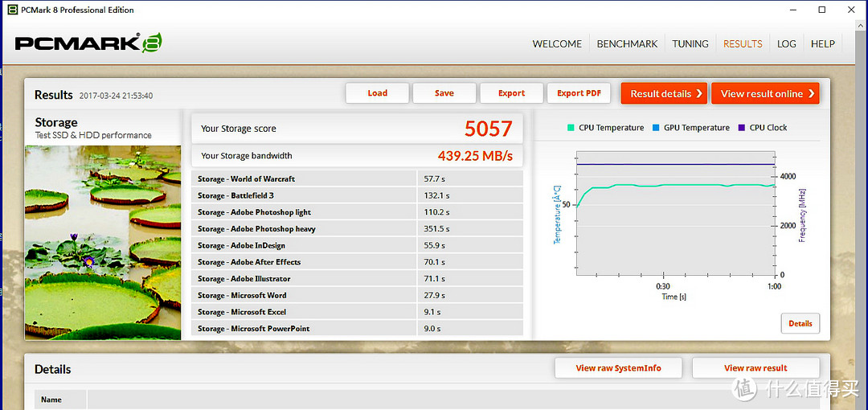Select the Storage - Adobe InDesign row
Viewport: 868px width, 410px height.
click(x=357, y=245)
